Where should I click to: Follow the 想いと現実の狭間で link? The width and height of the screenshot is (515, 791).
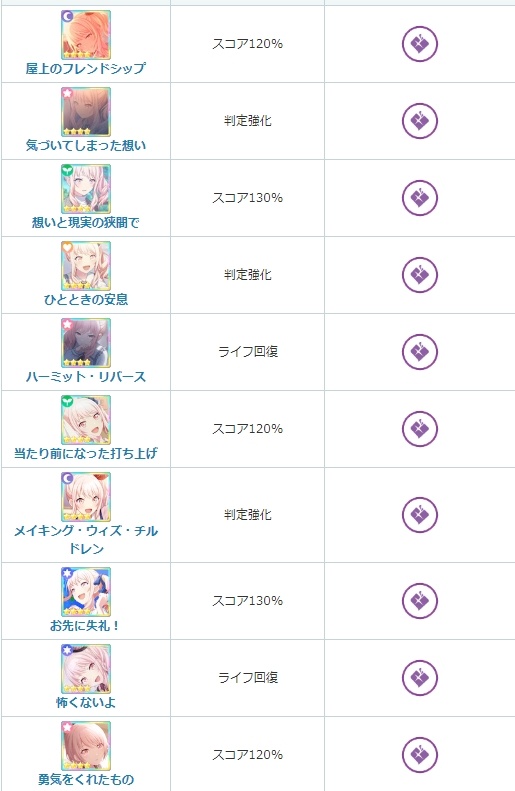coord(86,222)
